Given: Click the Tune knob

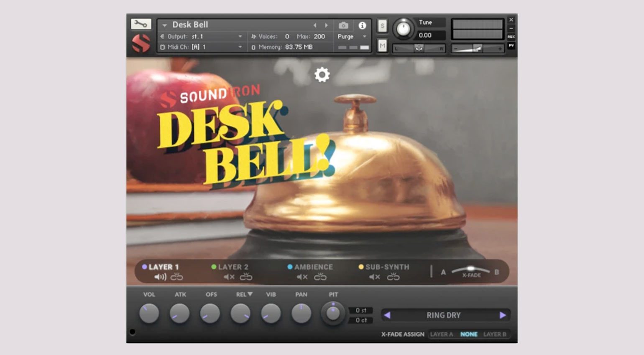Looking at the screenshot, I should (403, 28).
